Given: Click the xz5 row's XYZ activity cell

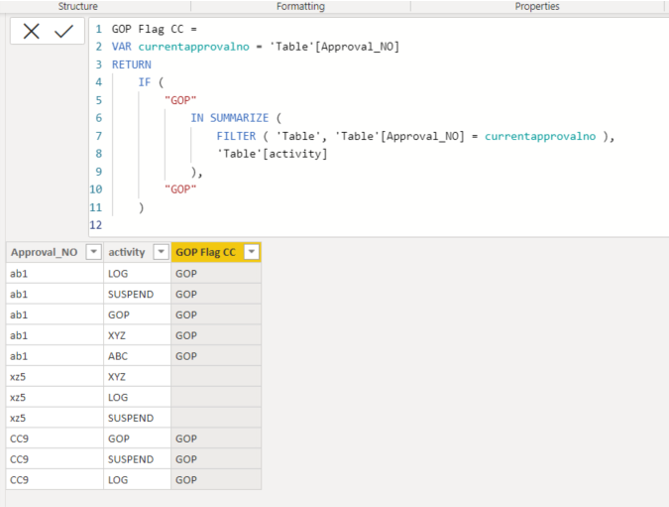Looking at the screenshot, I should (x=137, y=377).
